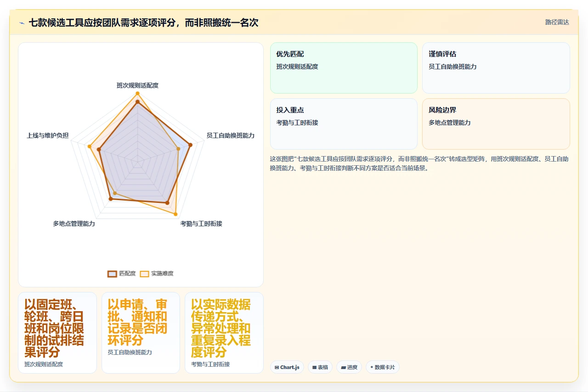Select the 数据卡片 tag
Screen dimensions: 588x392
pos(383,367)
